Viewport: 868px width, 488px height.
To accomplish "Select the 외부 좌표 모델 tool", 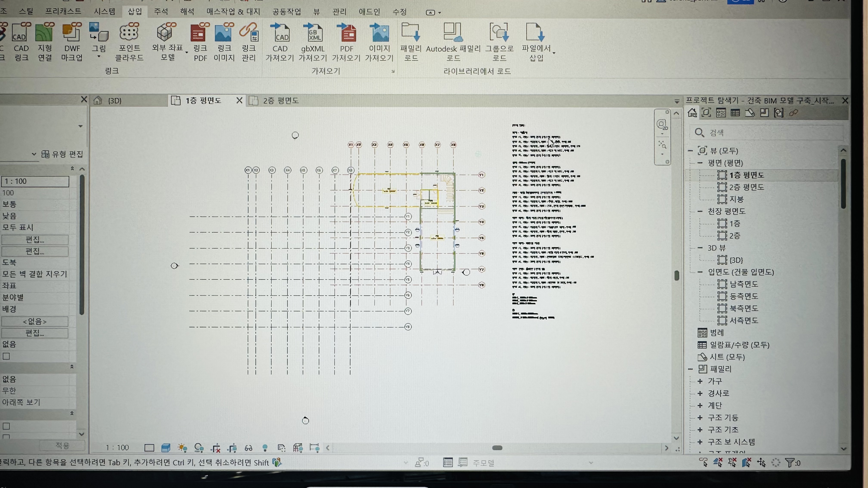I will [167, 42].
